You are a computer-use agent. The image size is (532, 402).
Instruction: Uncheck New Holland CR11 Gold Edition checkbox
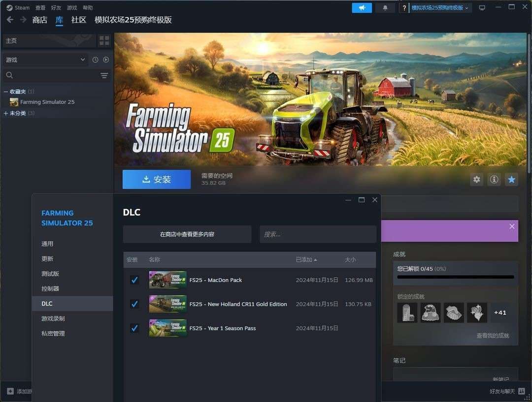pyautogui.click(x=134, y=304)
